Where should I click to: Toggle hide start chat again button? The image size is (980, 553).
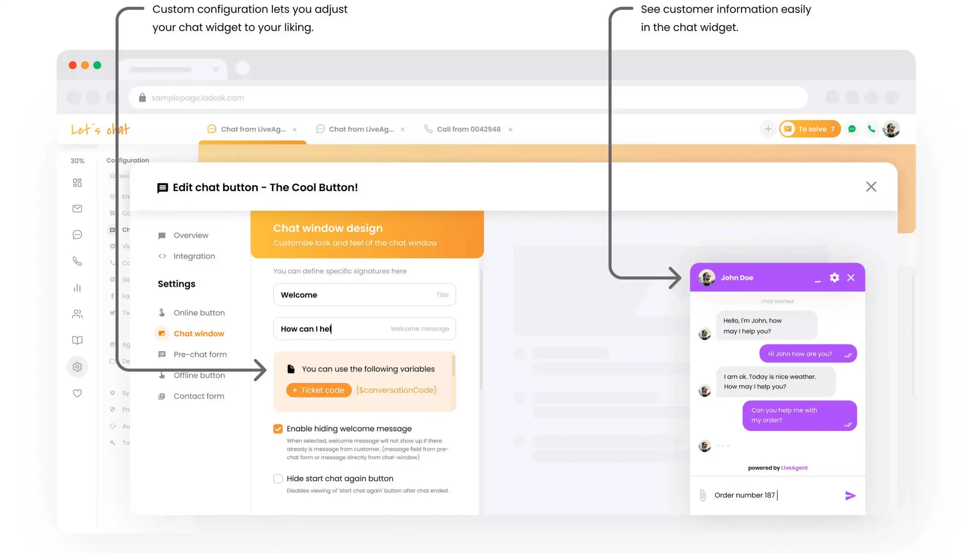coord(277,478)
